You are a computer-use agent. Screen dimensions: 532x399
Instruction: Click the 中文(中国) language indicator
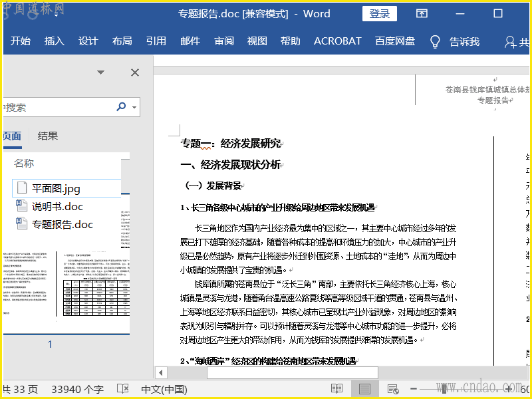(164, 388)
